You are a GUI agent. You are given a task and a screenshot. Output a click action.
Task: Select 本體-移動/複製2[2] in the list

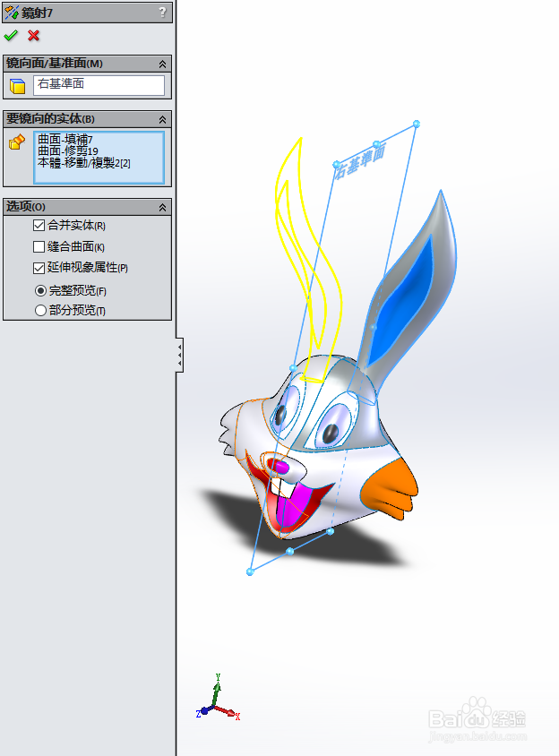tap(84, 163)
